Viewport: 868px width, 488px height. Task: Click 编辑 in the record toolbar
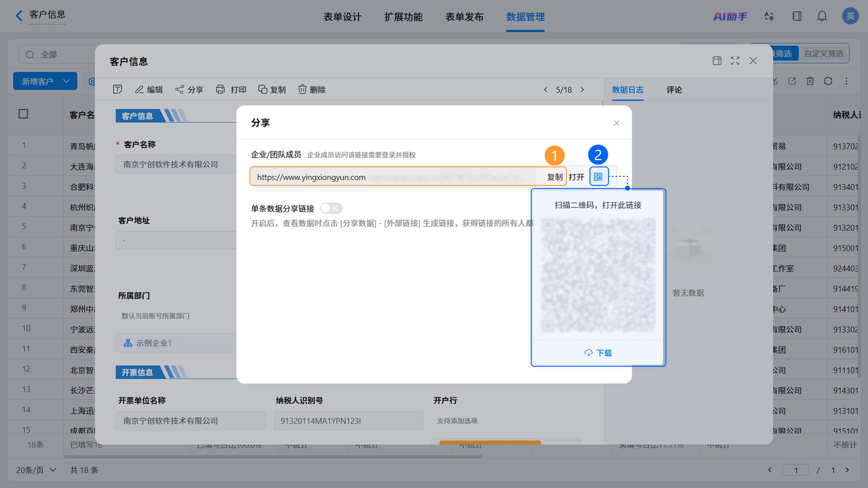coord(149,90)
